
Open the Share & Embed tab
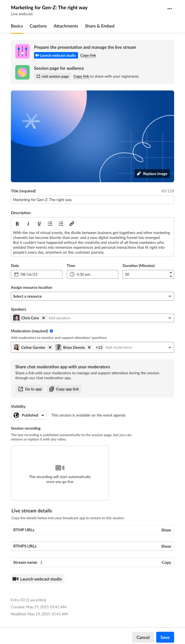click(100, 26)
